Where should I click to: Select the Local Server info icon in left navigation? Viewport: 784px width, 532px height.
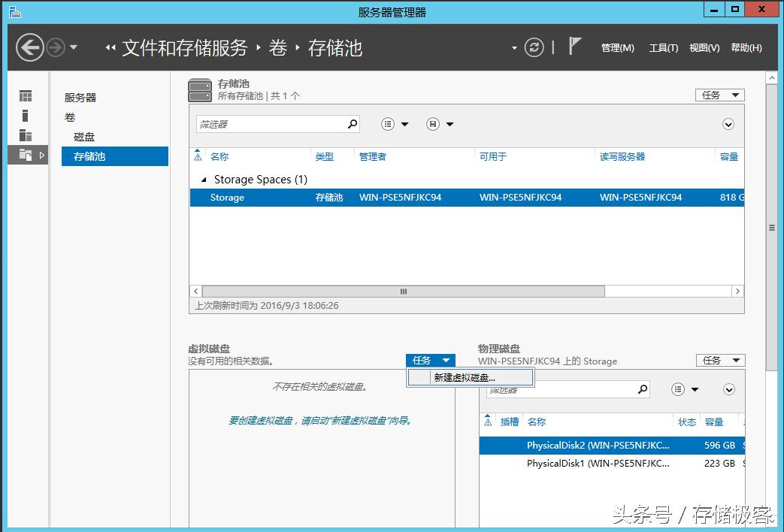click(x=25, y=115)
